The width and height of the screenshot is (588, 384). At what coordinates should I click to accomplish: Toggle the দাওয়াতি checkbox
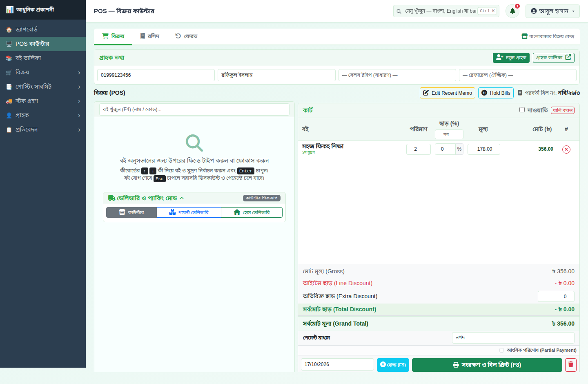(522, 109)
